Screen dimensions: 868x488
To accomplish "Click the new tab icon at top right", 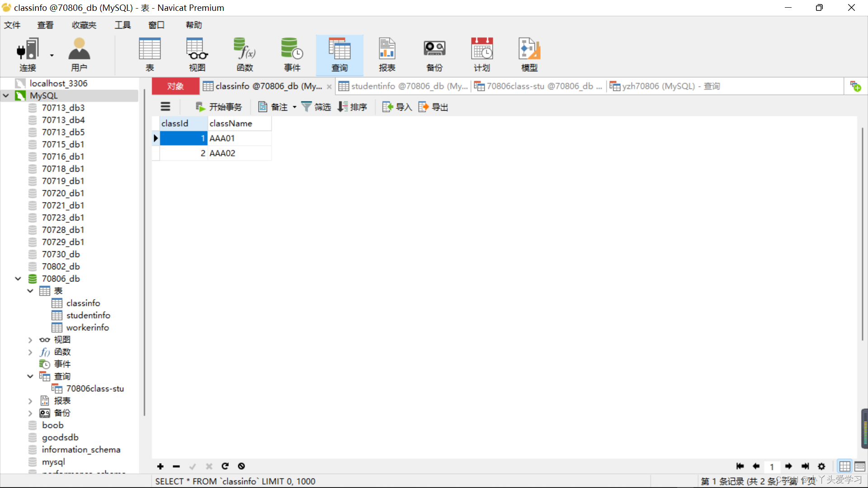I will tap(855, 86).
